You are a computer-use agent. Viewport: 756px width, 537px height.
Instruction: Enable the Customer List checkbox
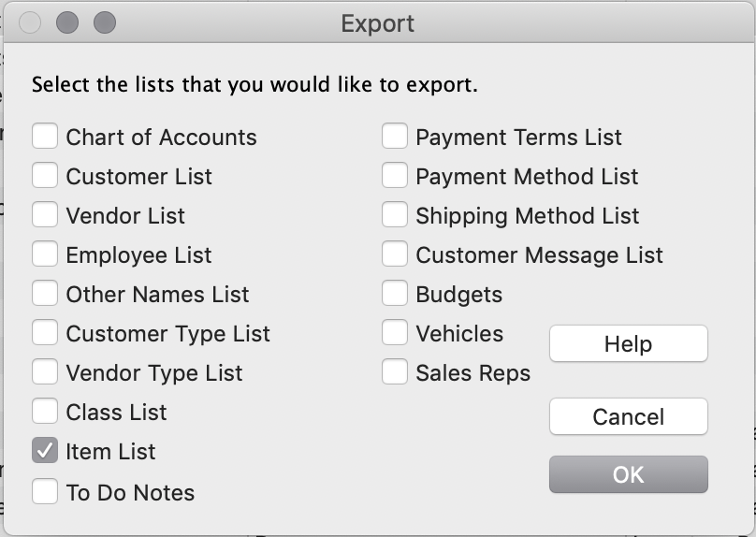click(45, 175)
